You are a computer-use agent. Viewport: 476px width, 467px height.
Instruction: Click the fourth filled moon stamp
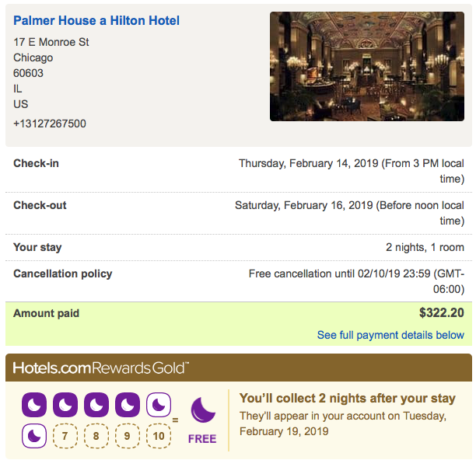click(128, 406)
